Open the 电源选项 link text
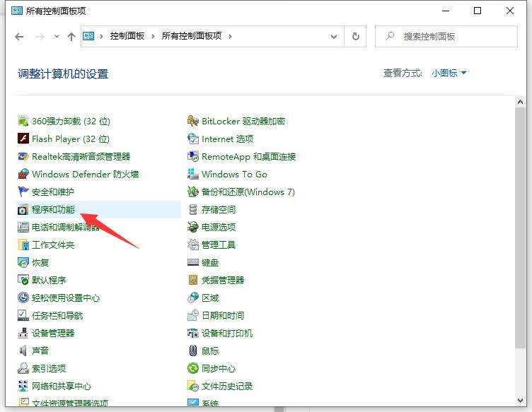The width and height of the screenshot is (532, 412). pyautogui.click(x=219, y=227)
